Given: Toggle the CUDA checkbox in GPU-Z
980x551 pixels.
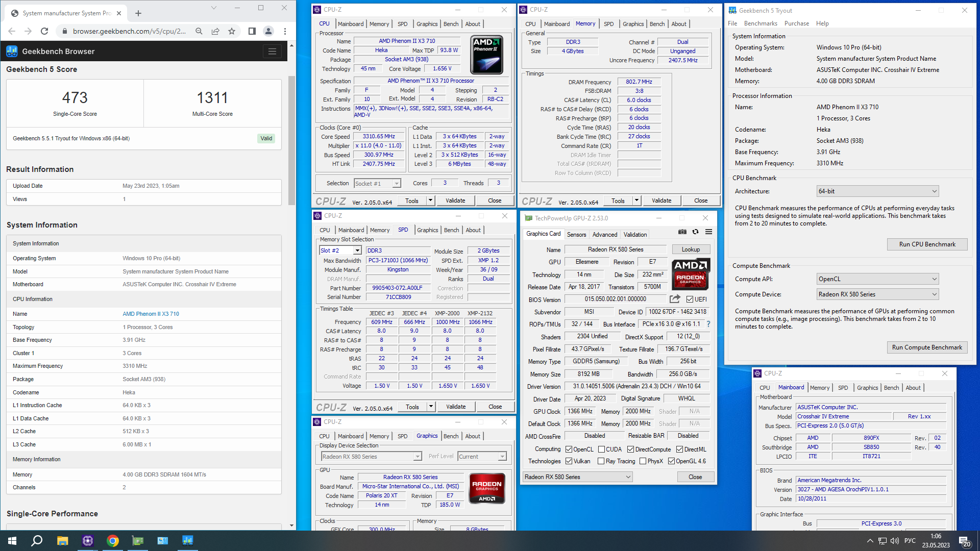Looking at the screenshot, I should point(601,449).
